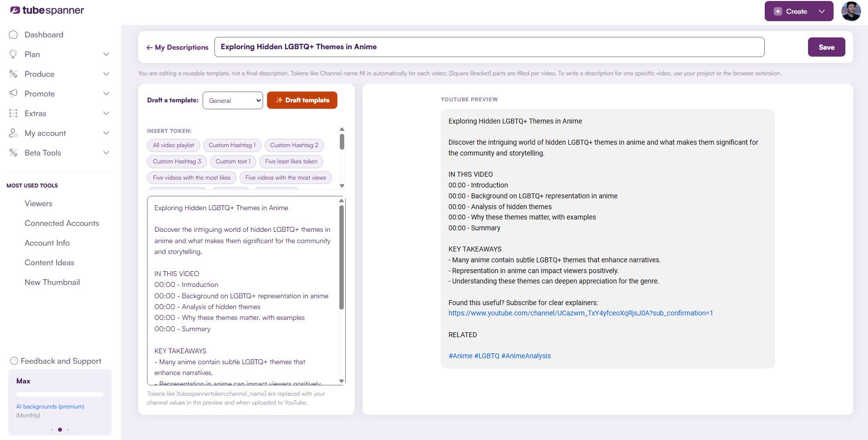Insert the Custom Hashtag 3 token
Viewport: 868px width, 440px height.
[177, 161]
